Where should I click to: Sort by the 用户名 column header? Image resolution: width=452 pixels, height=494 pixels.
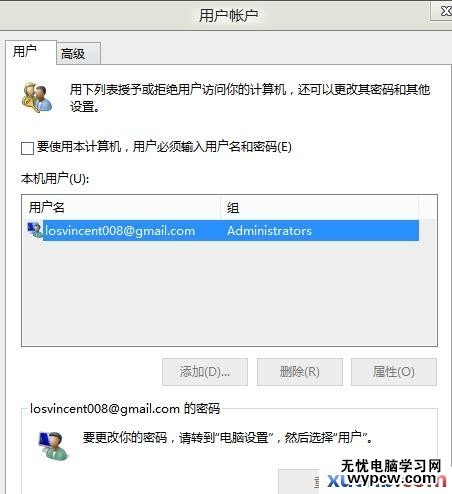pos(121,207)
